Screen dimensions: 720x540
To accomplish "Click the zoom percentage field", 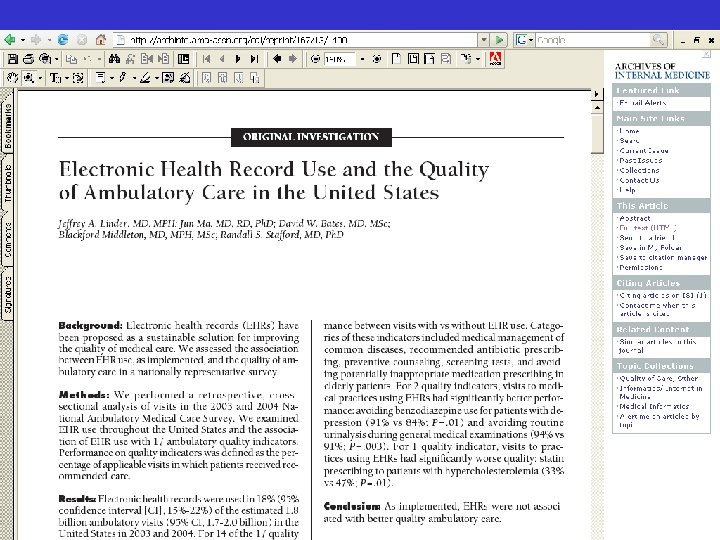I will tap(340, 59).
